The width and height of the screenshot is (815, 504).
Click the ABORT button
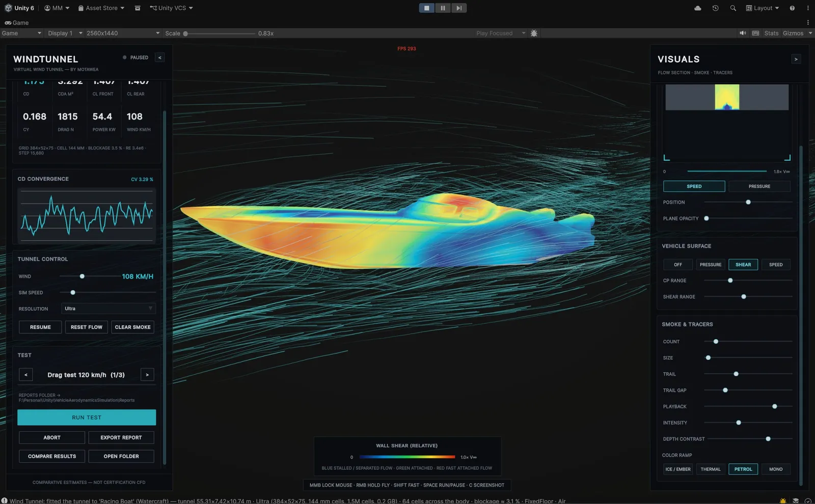tap(52, 438)
